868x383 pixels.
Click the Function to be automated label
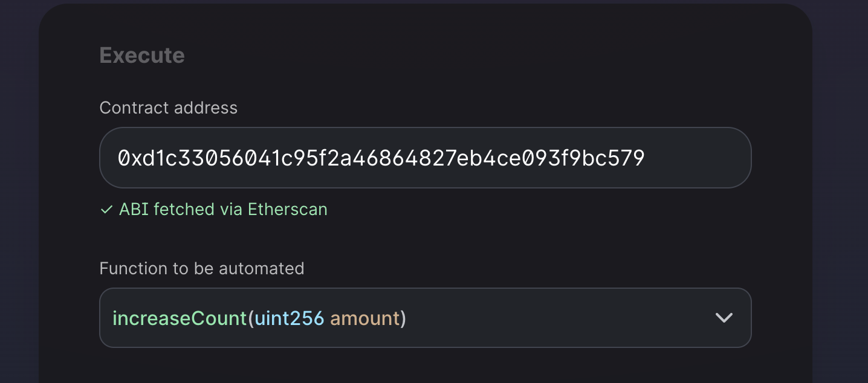pos(202,268)
